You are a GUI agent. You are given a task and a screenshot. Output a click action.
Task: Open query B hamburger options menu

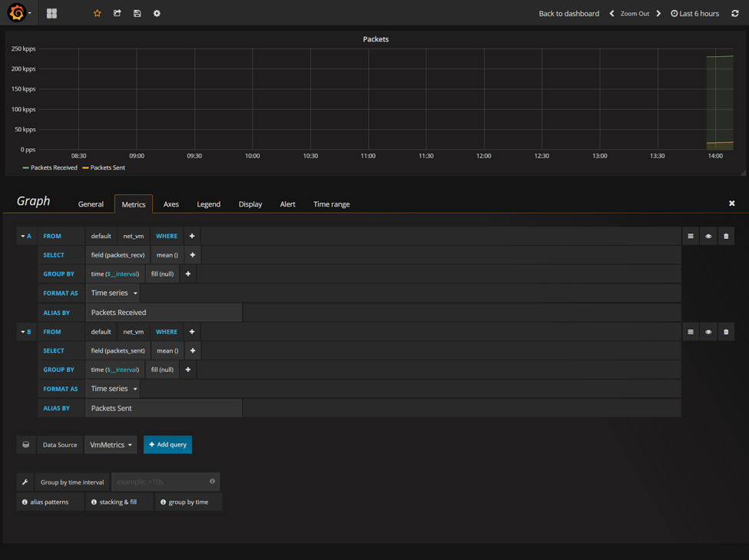tap(691, 332)
